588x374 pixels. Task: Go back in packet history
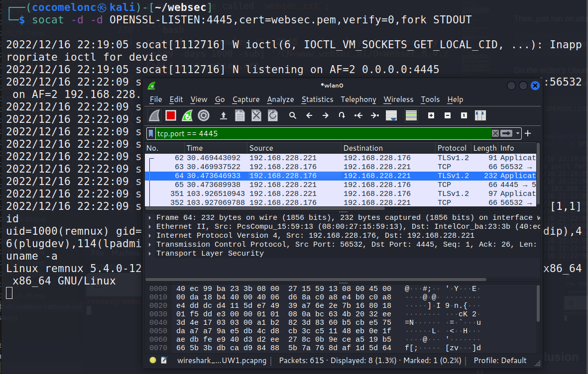(309, 115)
